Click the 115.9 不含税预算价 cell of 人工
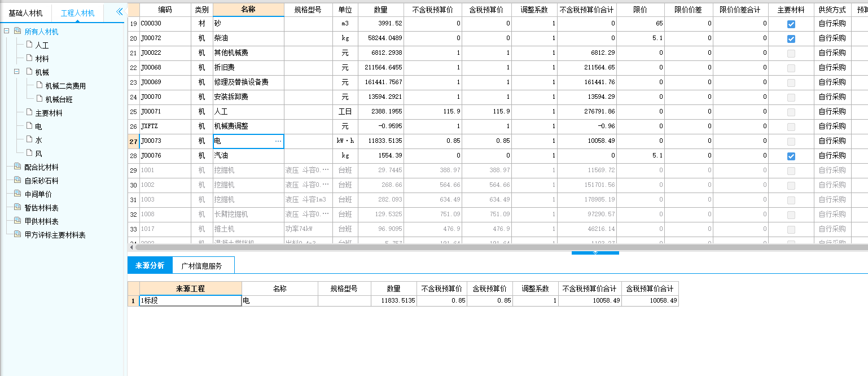868x376 pixels. point(433,112)
